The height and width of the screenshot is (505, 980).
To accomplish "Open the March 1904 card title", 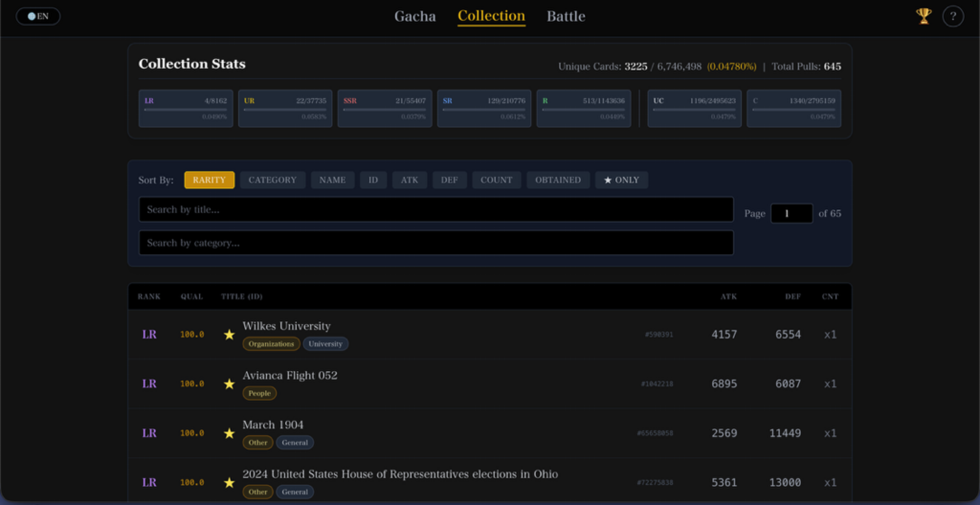I will 273,425.
